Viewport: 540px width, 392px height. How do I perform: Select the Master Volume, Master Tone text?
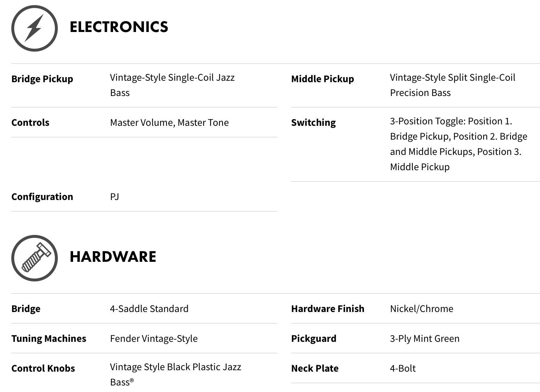point(169,123)
